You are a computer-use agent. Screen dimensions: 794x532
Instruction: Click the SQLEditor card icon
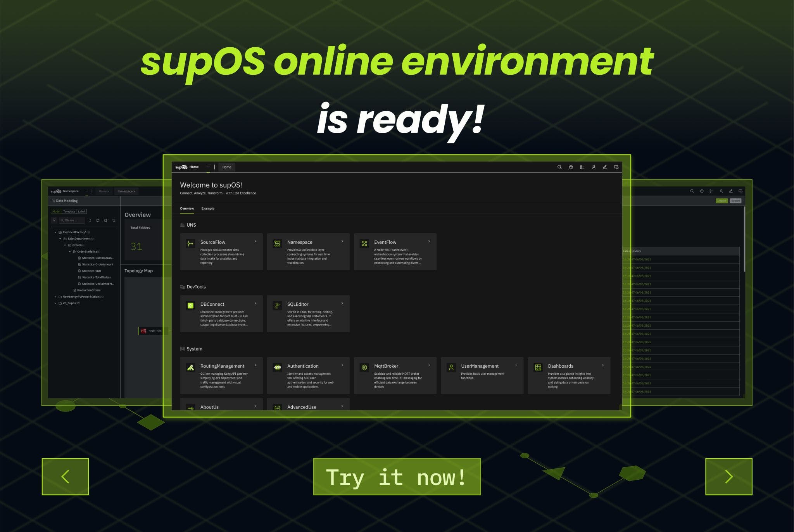click(277, 306)
